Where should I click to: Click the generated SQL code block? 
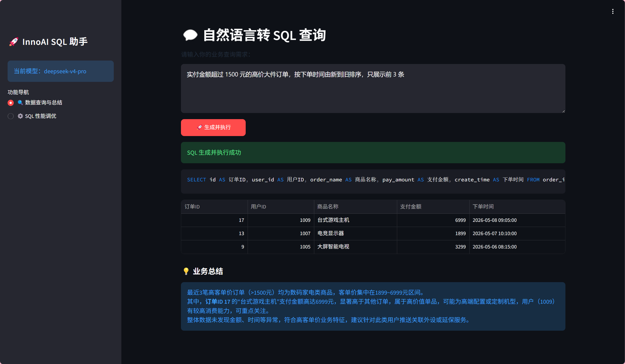pyautogui.click(x=373, y=181)
